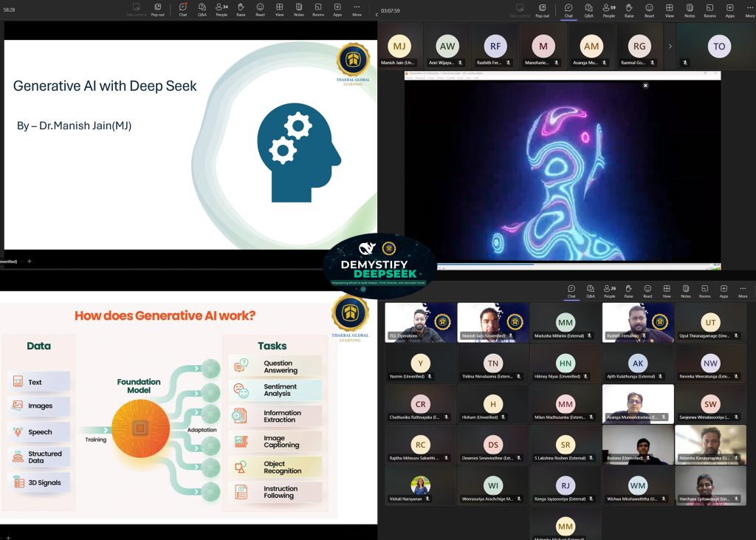Open the React emoji picker
This screenshot has height=540, width=756.
click(650, 13)
